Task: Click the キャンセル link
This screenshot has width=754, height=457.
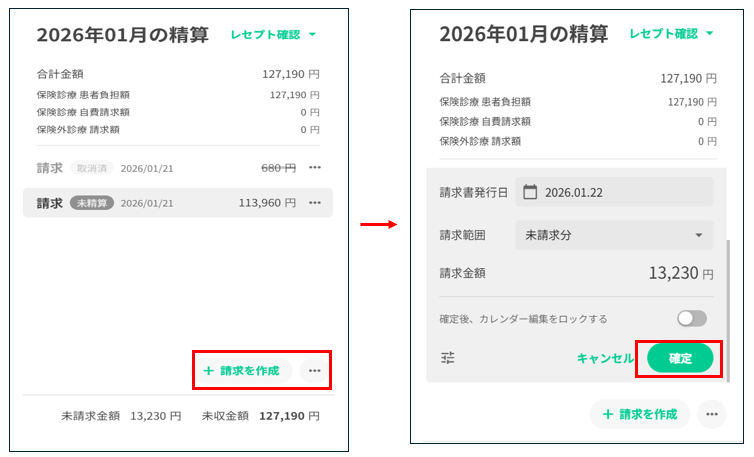Action: 604,358
